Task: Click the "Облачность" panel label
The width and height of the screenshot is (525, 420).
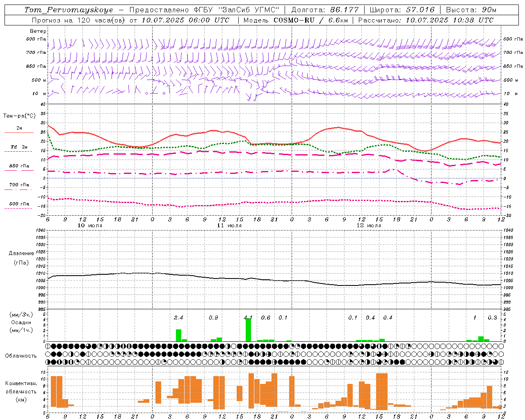Action: point(21,356)
